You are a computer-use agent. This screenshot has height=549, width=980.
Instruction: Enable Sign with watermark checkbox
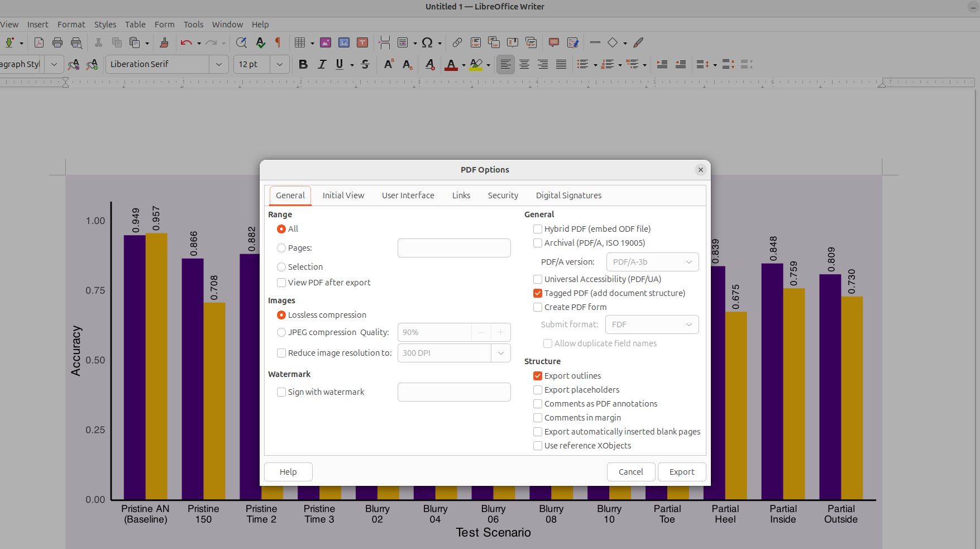pyautogui.click(x=281, y=392)
